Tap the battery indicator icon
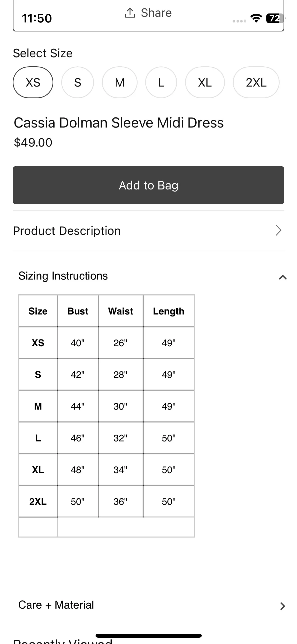297x644 pixels. pos(275,18)
